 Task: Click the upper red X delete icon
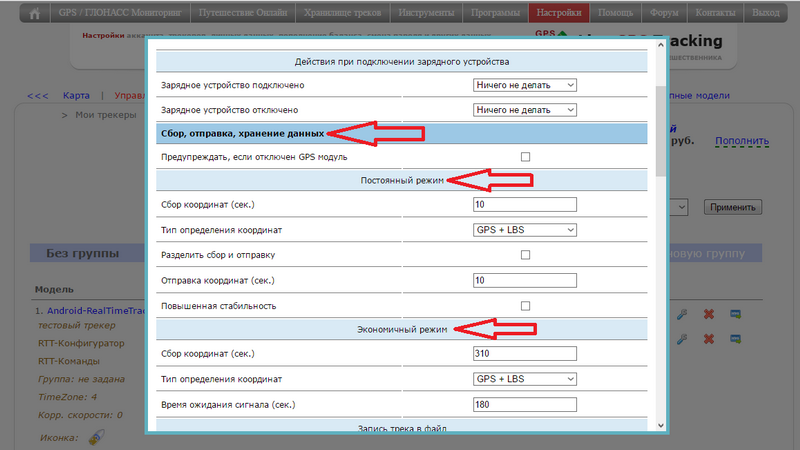(709, 314)
